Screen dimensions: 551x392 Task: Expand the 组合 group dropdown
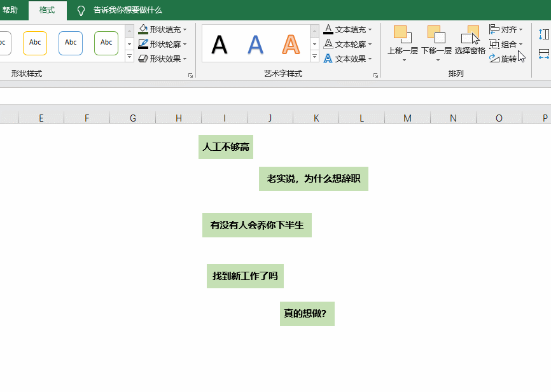pyautogui.click(x=520, y=44)
